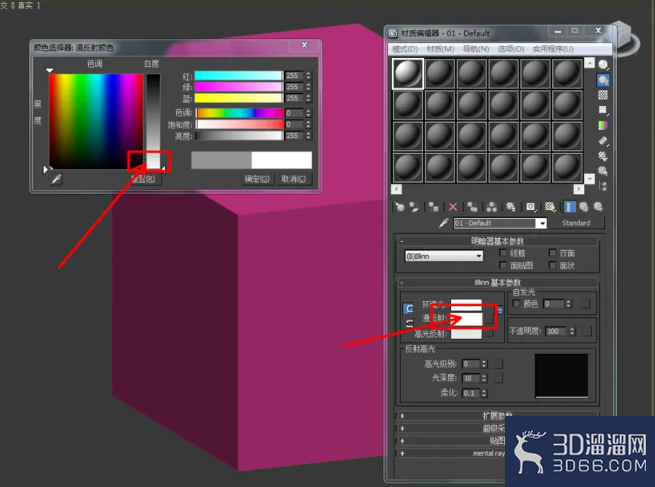Click Sample UV Tiling icon on right strip
655x487 pixels.
(x=603, y=110)
